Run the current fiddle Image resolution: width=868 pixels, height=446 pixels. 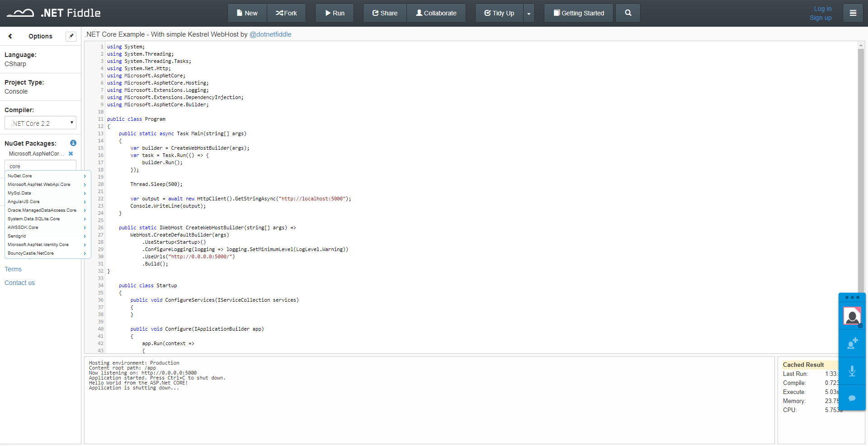click(334, 13)
